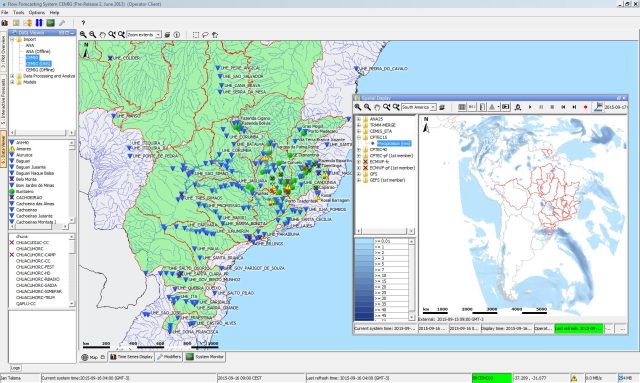The image size is (640, 383).
Task: Click the play animation button in Spatial Display
Action: point(530,107)
